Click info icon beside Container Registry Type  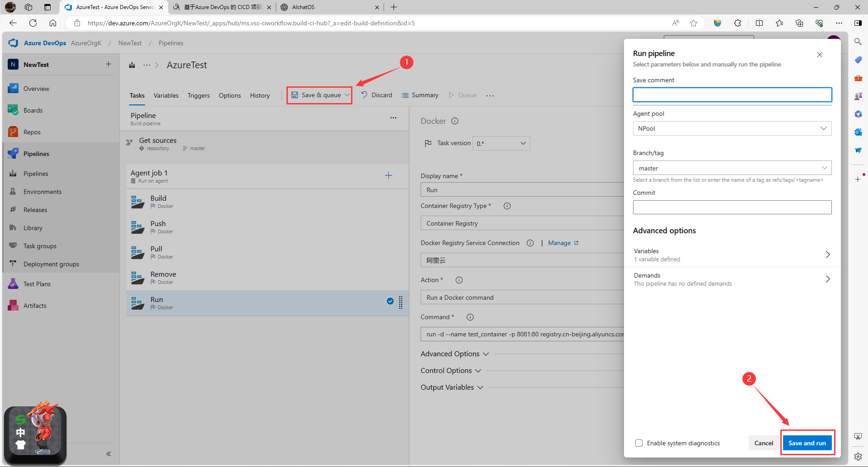click(x=507, y=206)
